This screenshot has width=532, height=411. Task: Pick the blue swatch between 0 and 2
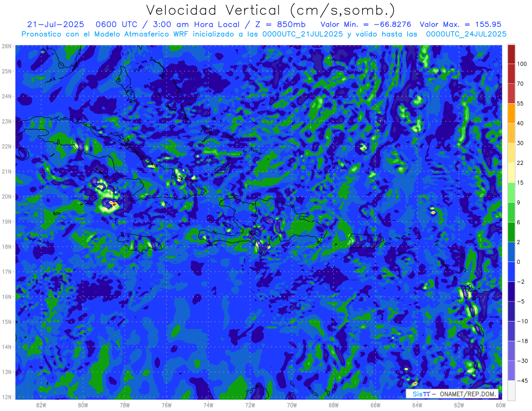coord(511,252)
